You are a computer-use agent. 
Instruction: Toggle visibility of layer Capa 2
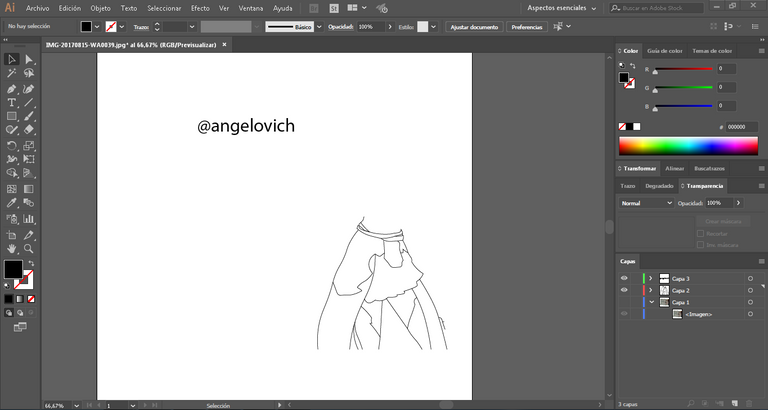click(x=624, y=290)
